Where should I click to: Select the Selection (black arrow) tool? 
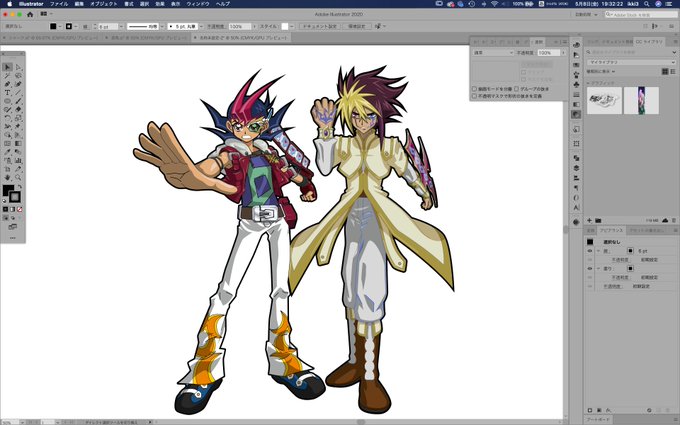coord(7,67)
